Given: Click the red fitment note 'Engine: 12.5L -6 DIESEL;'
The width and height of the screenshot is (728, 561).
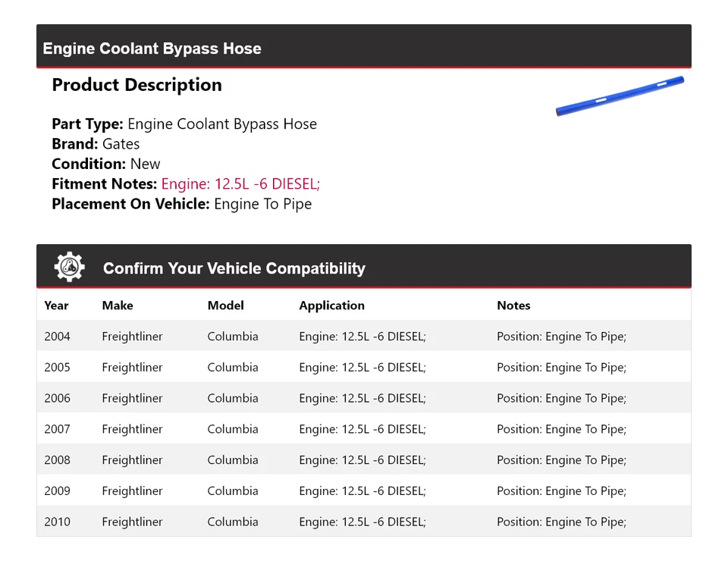Looking at the screenshot, I should pos(240,183).
